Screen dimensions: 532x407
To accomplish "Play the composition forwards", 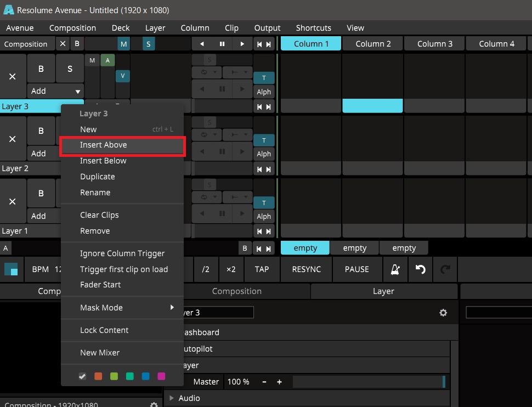I will [242, 44].
